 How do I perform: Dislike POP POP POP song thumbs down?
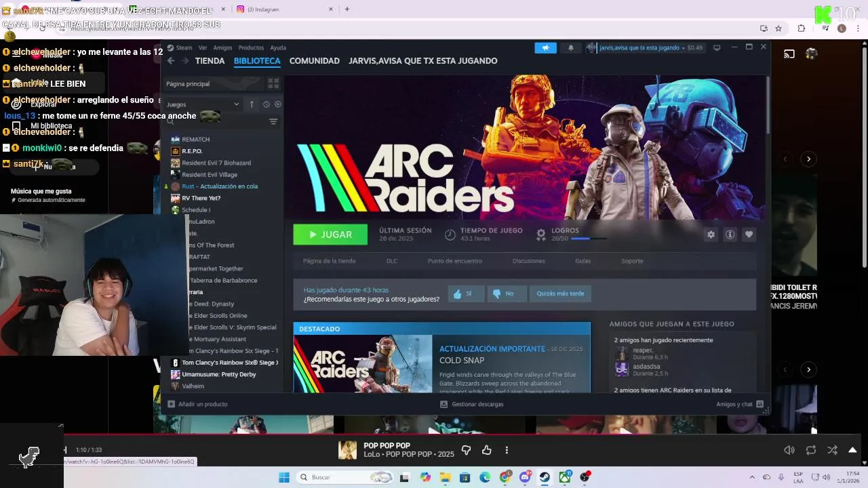(466, 450)
